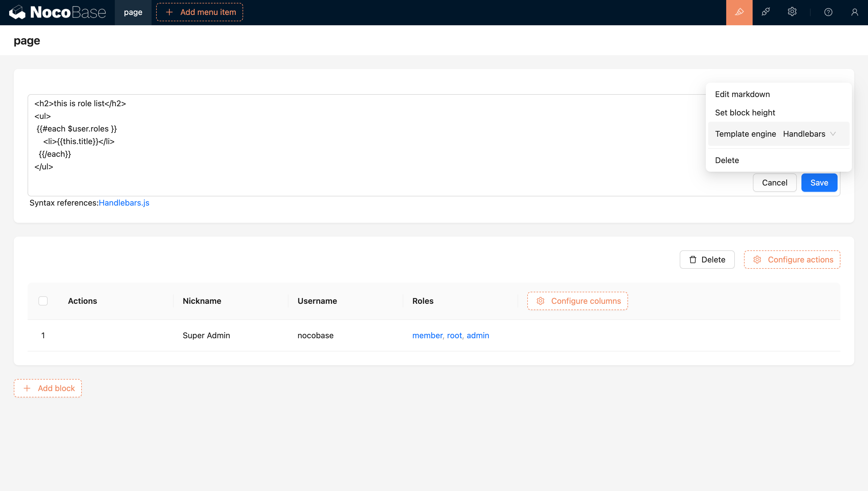Open the plugin manager icon
The image size is (868, 491).
coord(766,12)
